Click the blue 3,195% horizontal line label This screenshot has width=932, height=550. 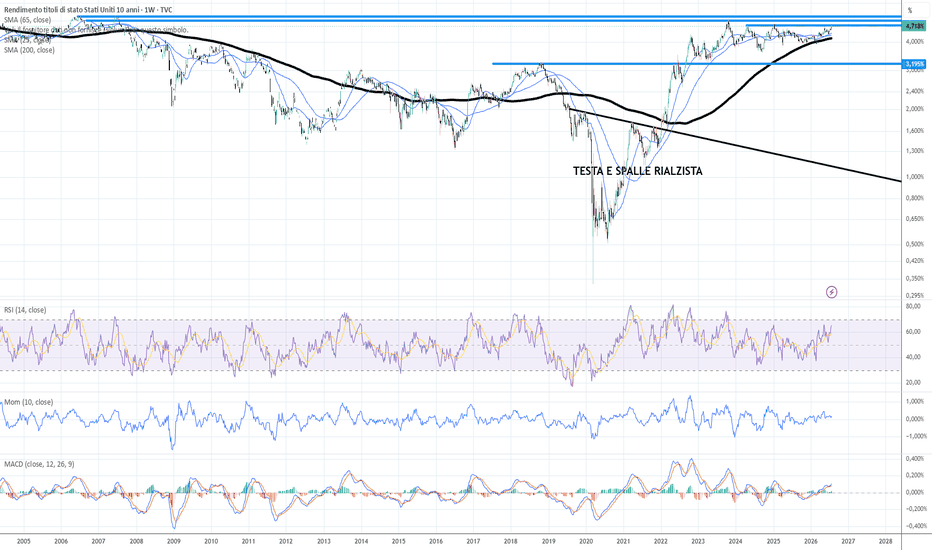(914, 64)
